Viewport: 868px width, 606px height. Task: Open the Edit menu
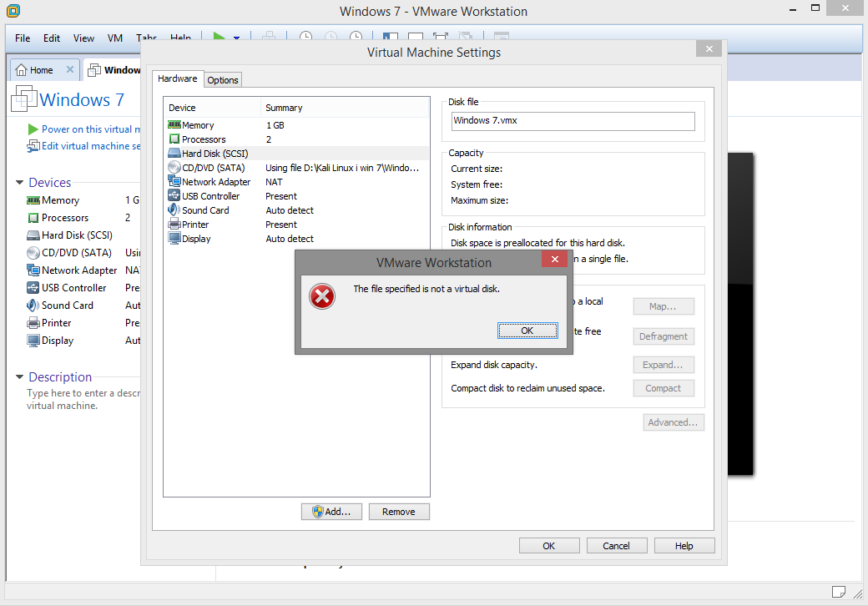click(52, 38)
